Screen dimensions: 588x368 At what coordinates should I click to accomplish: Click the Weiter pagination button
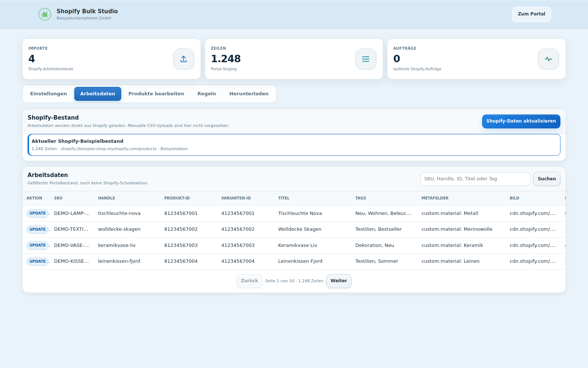pyautogui.click(x=339, y=281)
